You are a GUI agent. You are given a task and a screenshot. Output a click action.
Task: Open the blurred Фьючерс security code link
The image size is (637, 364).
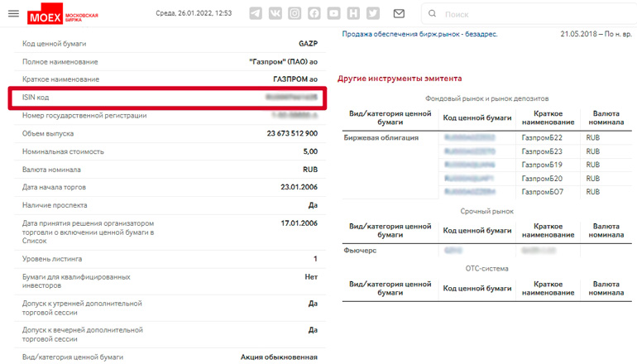(x=453, y=250)
